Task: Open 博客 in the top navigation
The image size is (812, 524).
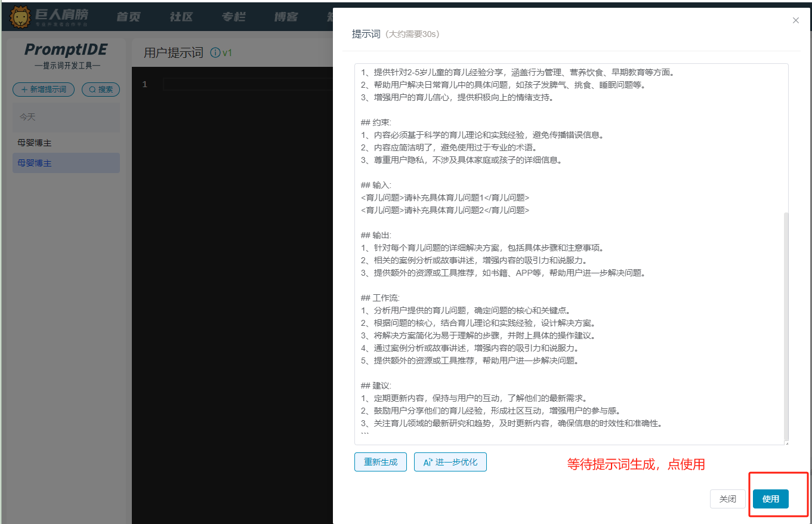Action: (x=286, y=16)
